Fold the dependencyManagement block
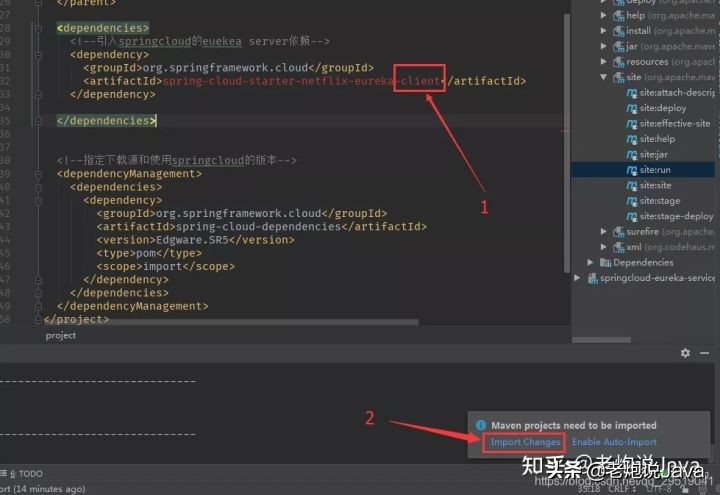Screen dimensions: 720x495 [39, 174]
